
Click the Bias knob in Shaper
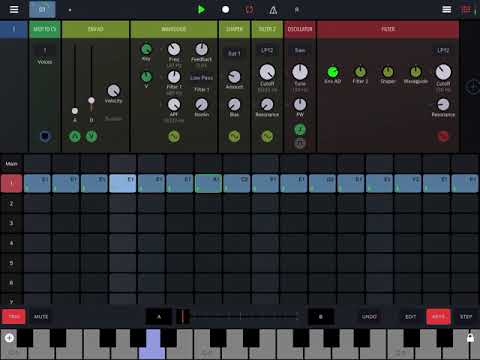coord(234,105)
